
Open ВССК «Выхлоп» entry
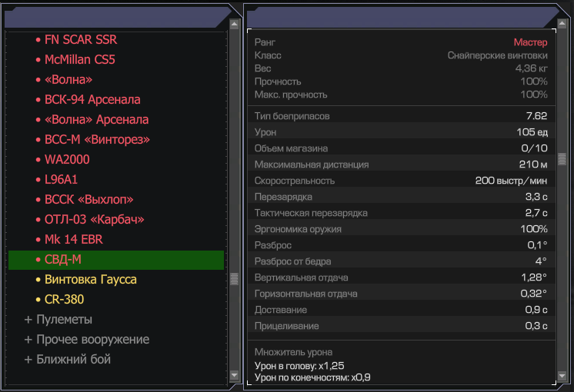(89, 199)
